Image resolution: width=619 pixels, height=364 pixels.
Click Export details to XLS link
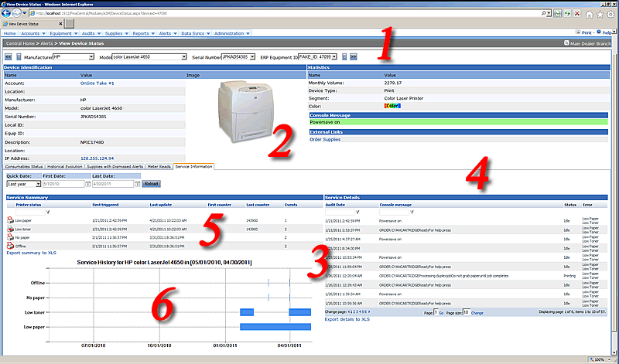coord(347,319)
